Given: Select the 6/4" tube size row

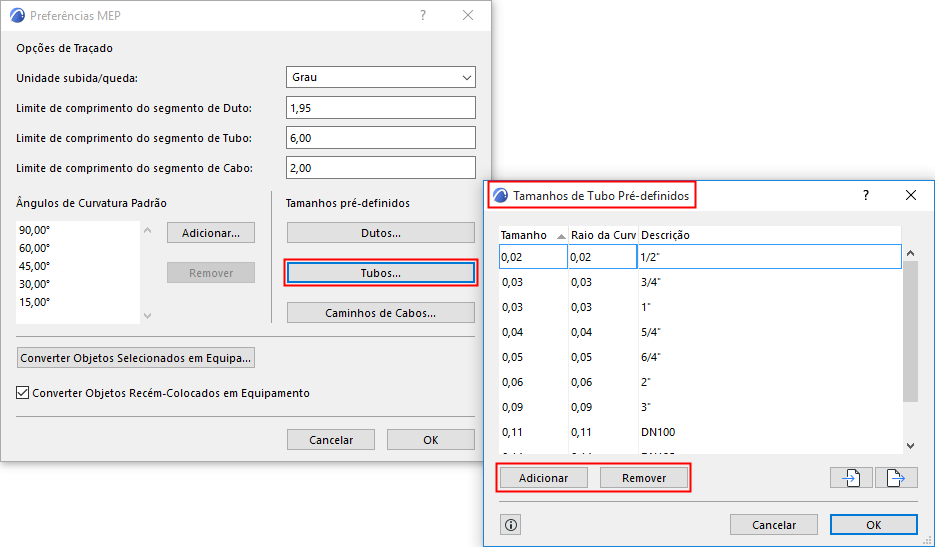Looking at the screenshot, I should 700,357.
